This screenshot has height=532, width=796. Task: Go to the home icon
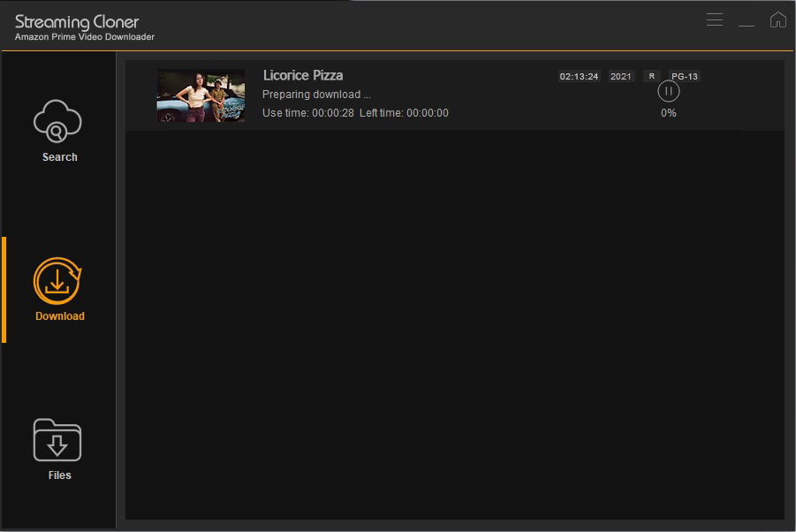click(777, 19)
